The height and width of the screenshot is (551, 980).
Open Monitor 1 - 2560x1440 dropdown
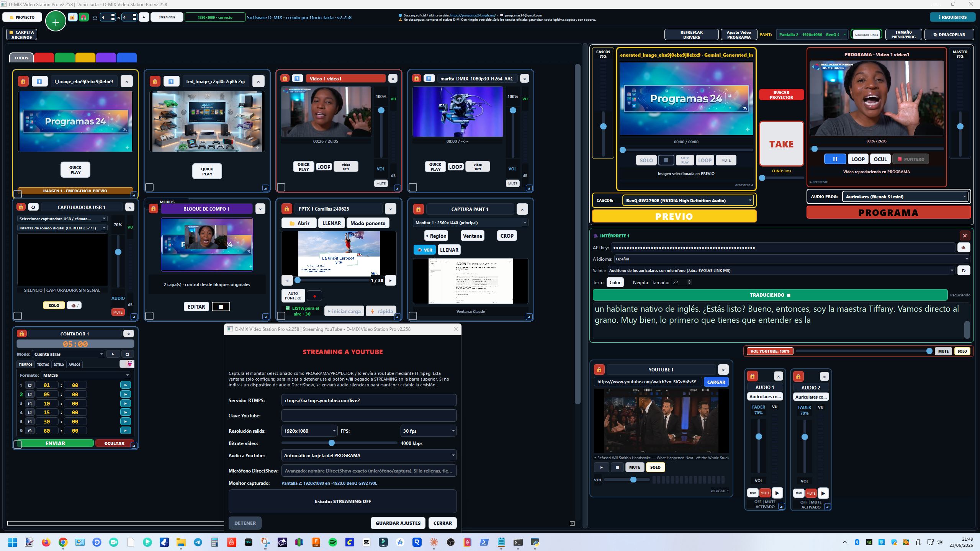(471, 222)
